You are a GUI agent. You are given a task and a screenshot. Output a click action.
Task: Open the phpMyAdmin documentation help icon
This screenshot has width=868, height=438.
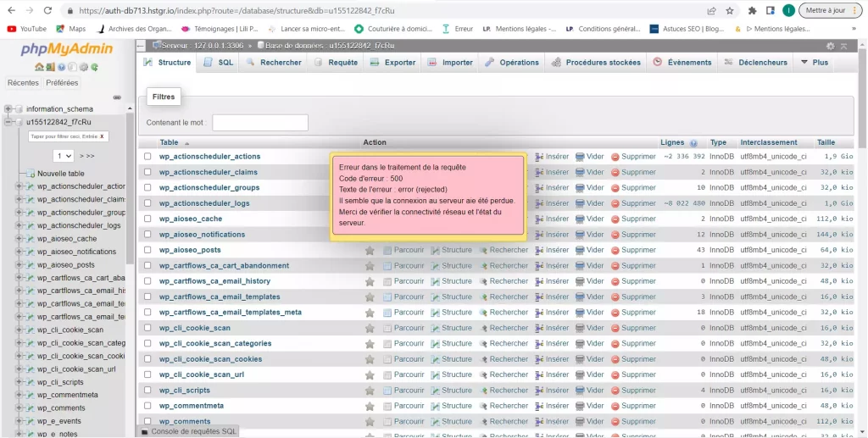tap(61, 67)
